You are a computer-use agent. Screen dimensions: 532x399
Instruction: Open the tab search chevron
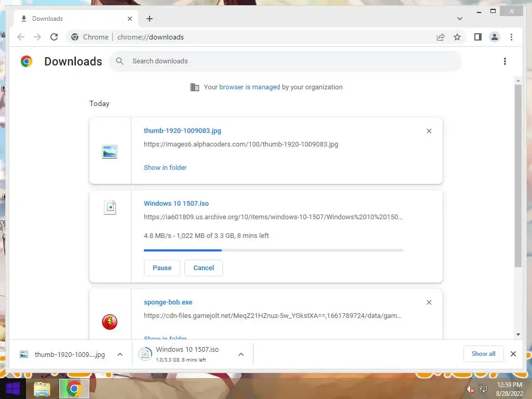pyautogui.click(x=460, y=19)
